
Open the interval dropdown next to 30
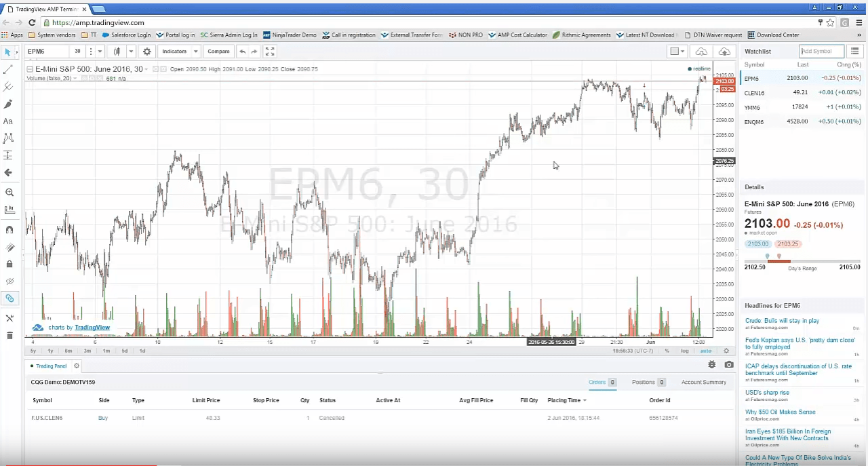(x=100, y=52)
